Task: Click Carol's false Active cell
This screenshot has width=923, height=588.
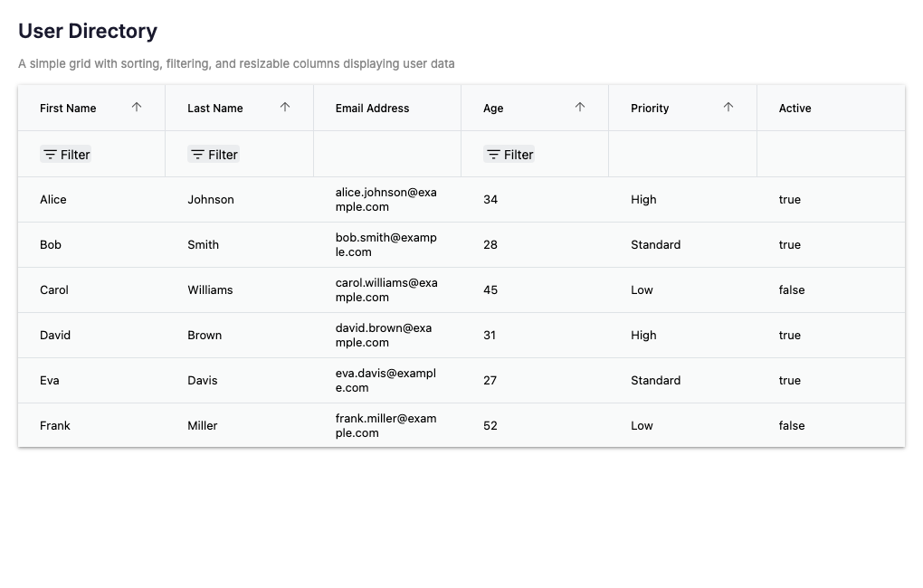Action: [792, 290]
